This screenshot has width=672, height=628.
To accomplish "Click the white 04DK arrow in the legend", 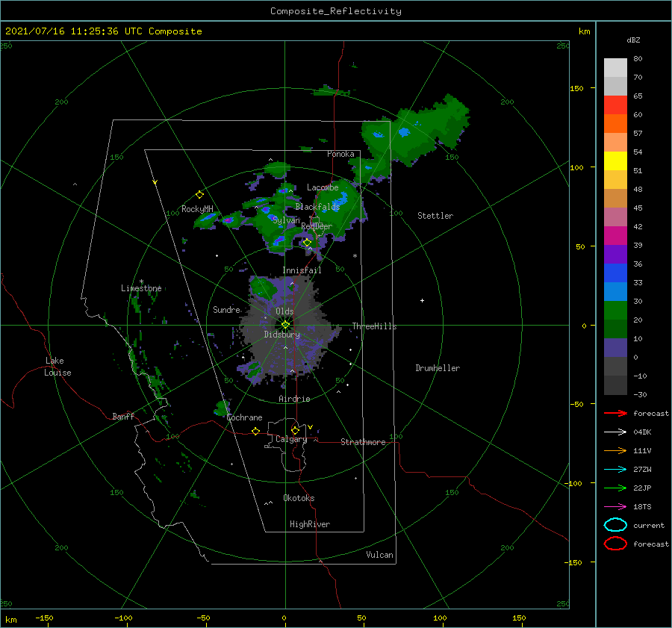I will [615, 432].
